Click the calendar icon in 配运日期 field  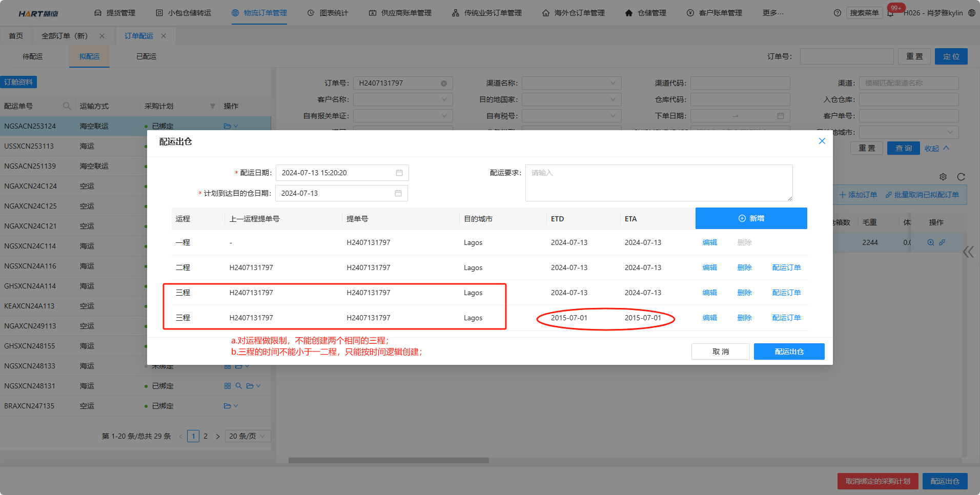point(399,173)
